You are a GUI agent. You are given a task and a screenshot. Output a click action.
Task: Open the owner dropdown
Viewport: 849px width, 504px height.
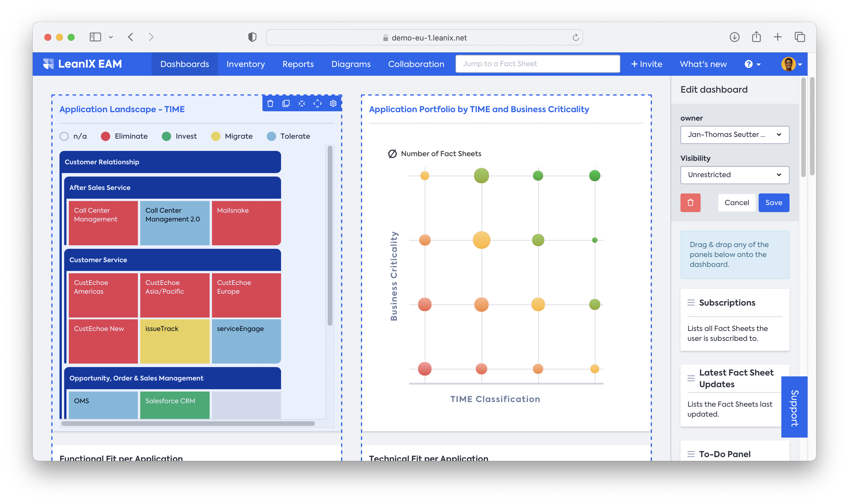734,135
